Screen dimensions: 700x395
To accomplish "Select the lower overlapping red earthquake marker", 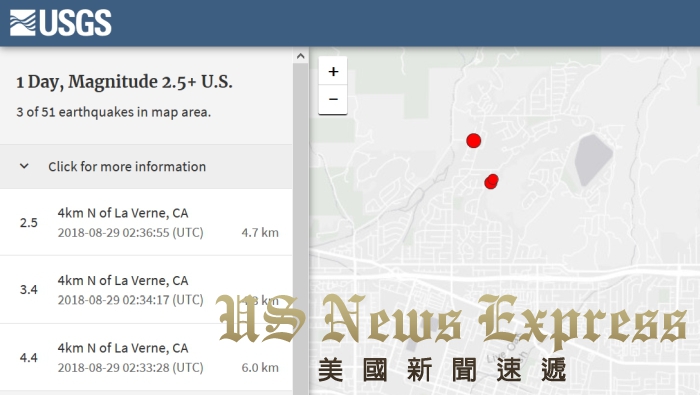I will click(490, 183).
